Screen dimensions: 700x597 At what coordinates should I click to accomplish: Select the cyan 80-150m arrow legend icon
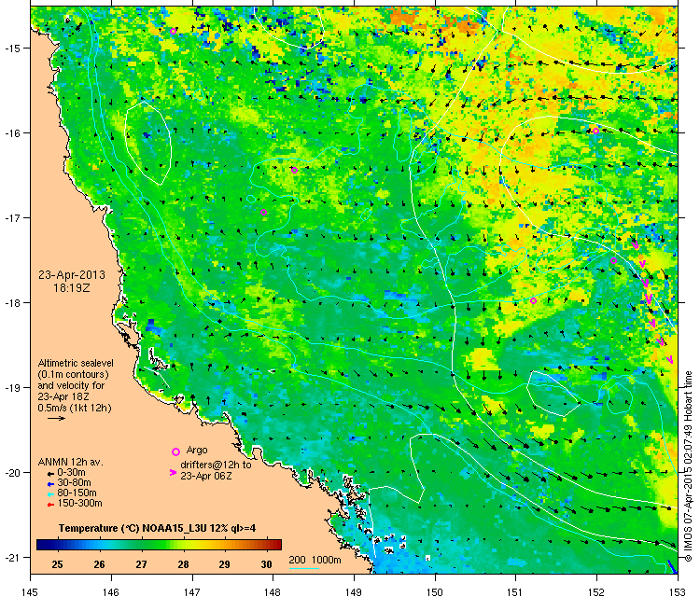(50, 494)
